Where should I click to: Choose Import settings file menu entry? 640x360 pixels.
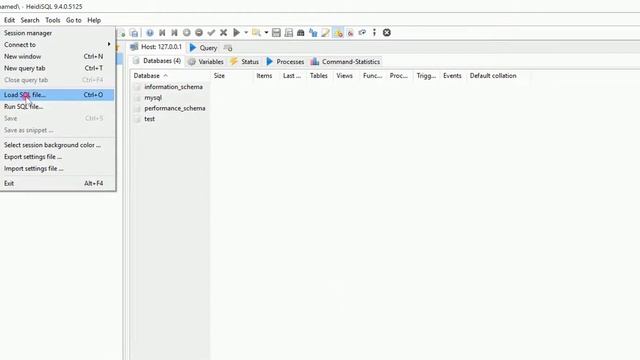coord(57,169)
